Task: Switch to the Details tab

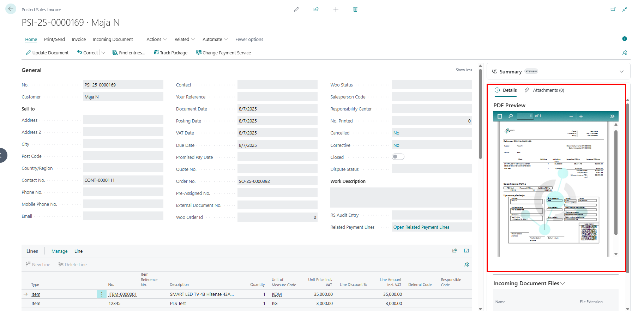Action: pyautogui.click(x=506, y=90)
